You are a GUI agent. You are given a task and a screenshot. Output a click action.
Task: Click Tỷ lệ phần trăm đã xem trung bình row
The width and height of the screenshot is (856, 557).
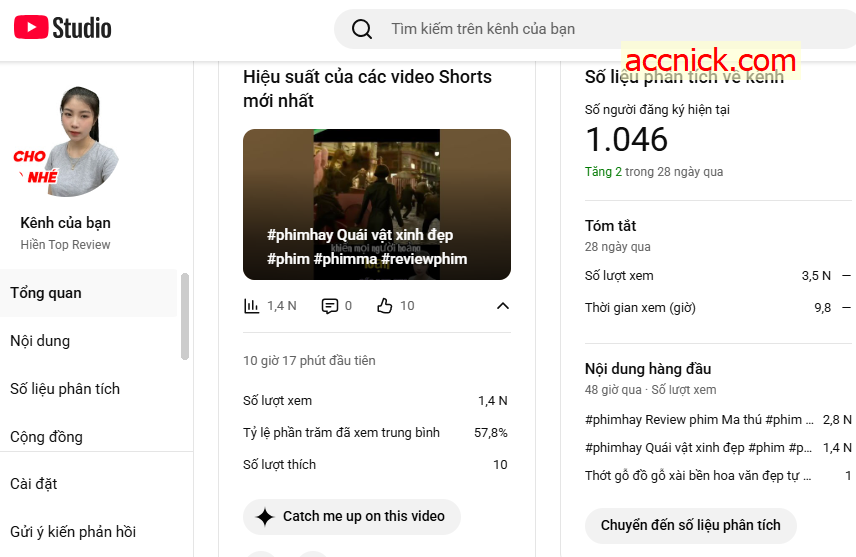point(375,432)
